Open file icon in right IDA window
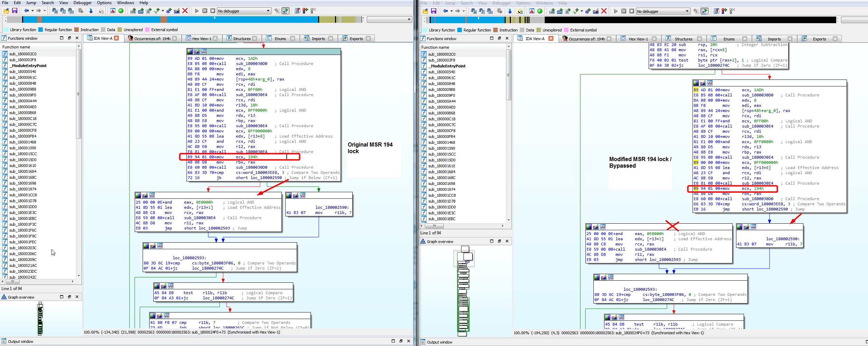The height and width of the screenshot is (346, 868). [x=425, y=11]
